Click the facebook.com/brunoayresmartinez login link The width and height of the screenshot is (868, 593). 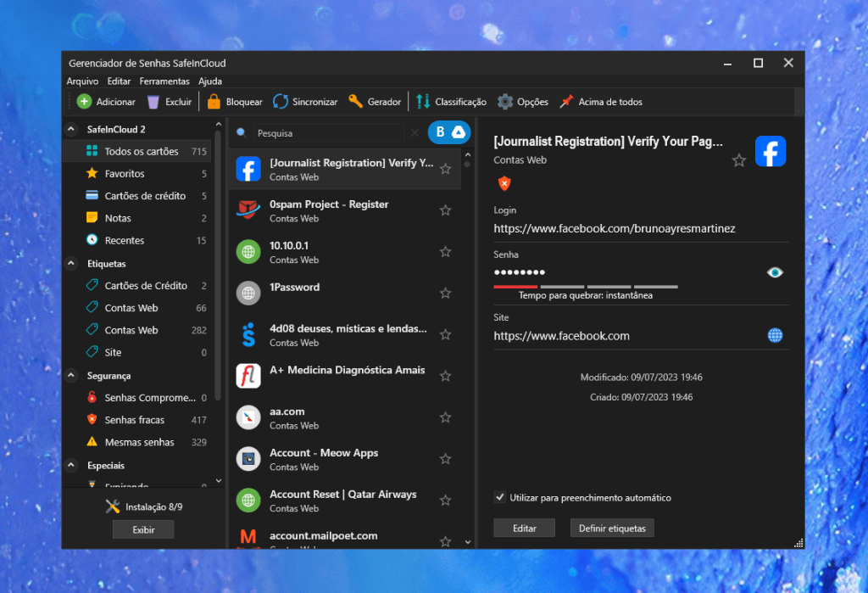[615, 228]
